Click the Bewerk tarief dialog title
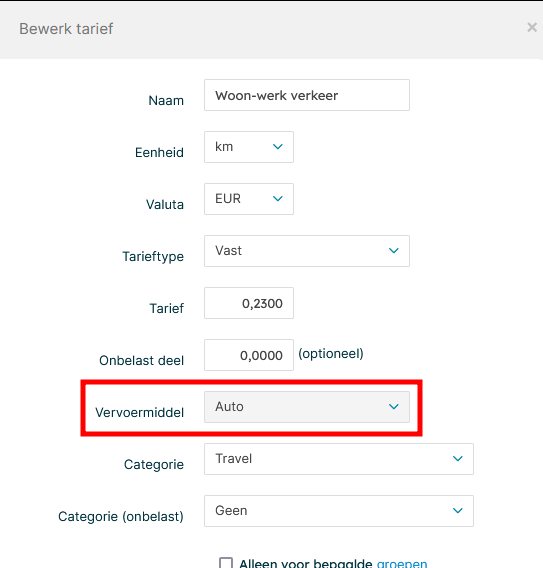 pos(66,29)
